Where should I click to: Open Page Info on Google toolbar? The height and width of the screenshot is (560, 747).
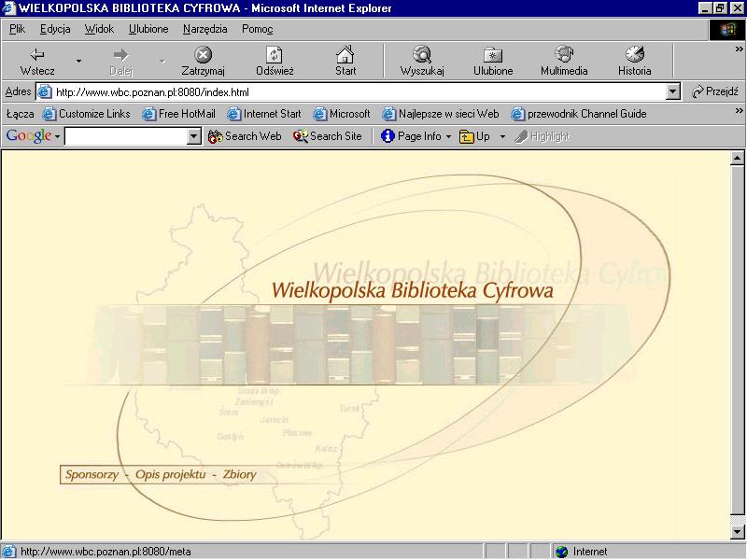click(412, 136)
